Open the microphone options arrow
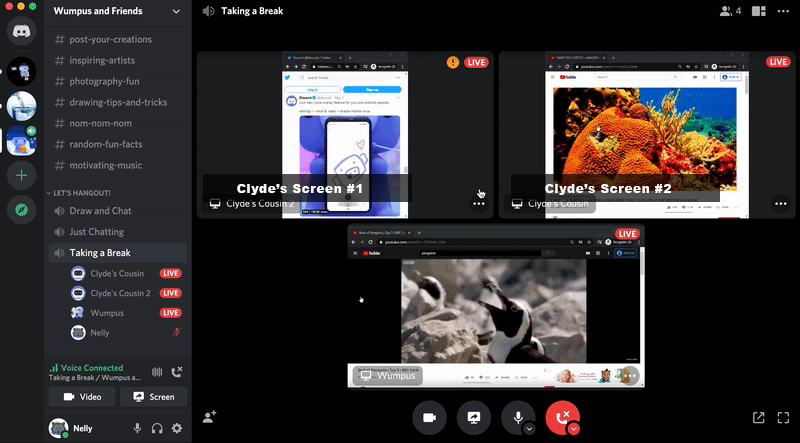 (529, 429)
